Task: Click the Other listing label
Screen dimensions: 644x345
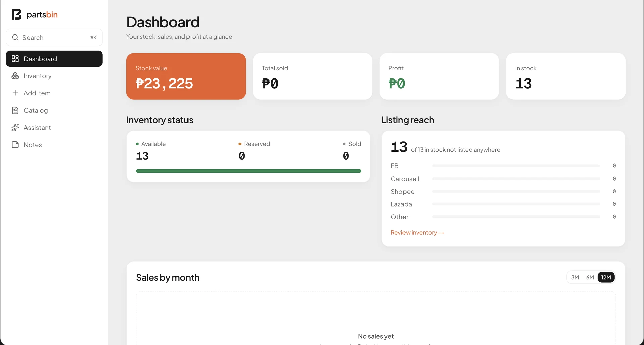Action: coord(399,217)
